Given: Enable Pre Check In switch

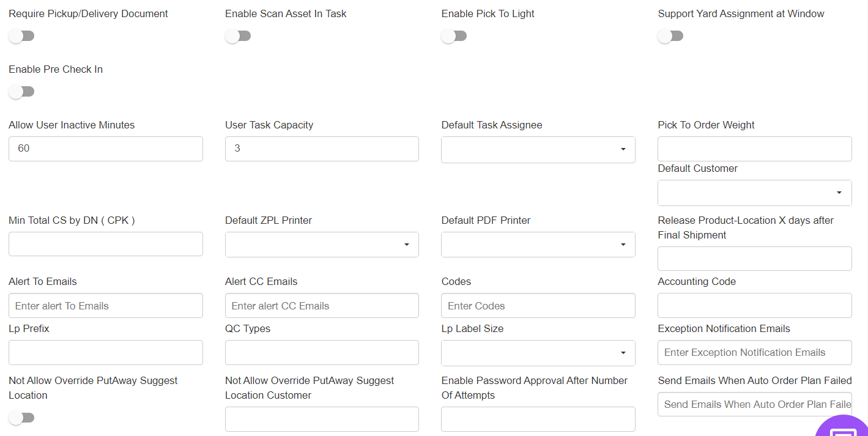Looking at the screenshot, I should 21,92.
